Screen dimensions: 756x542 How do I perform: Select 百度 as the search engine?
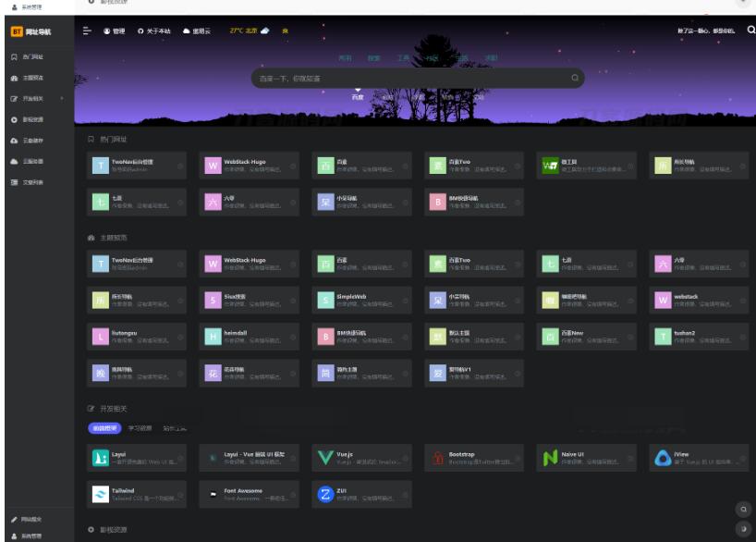[x=358, y=96]
